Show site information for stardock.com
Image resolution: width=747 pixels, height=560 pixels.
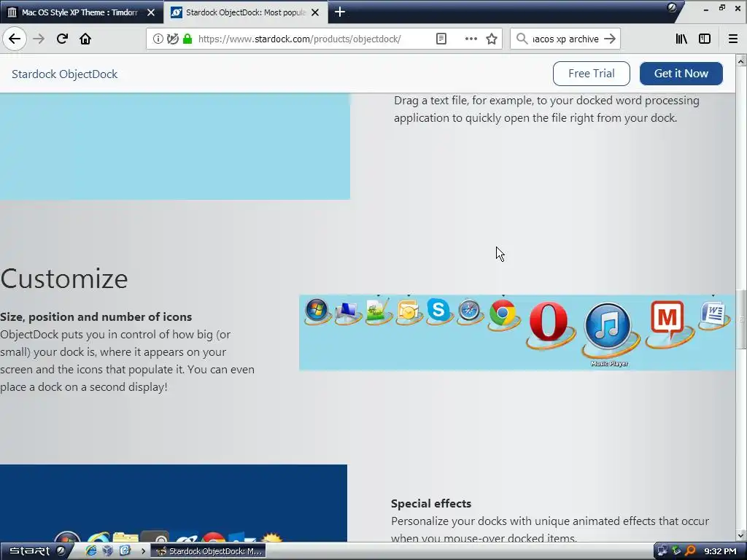[x=158, y=39]
